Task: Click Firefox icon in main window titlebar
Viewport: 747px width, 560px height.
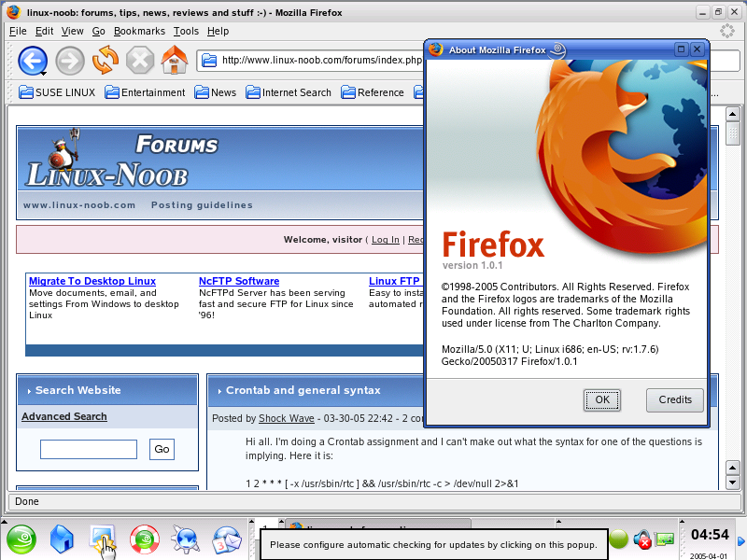Action: click(x=13, y=12)
